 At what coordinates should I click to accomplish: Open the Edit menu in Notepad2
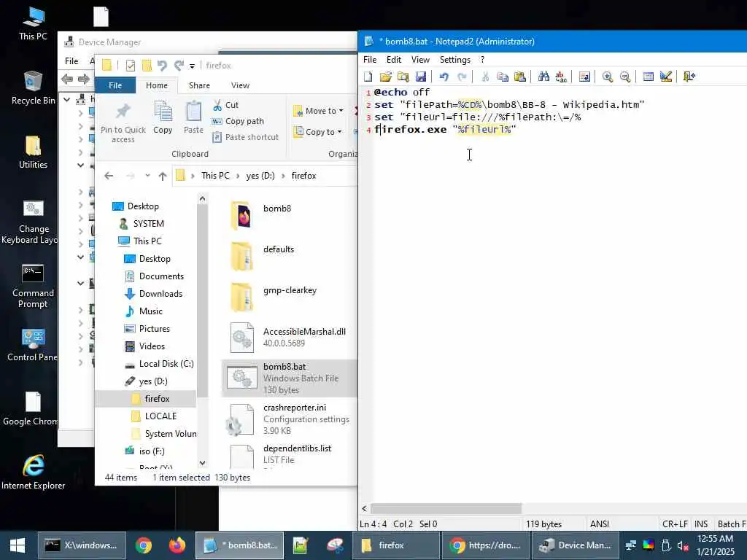[x=393, y=60]
